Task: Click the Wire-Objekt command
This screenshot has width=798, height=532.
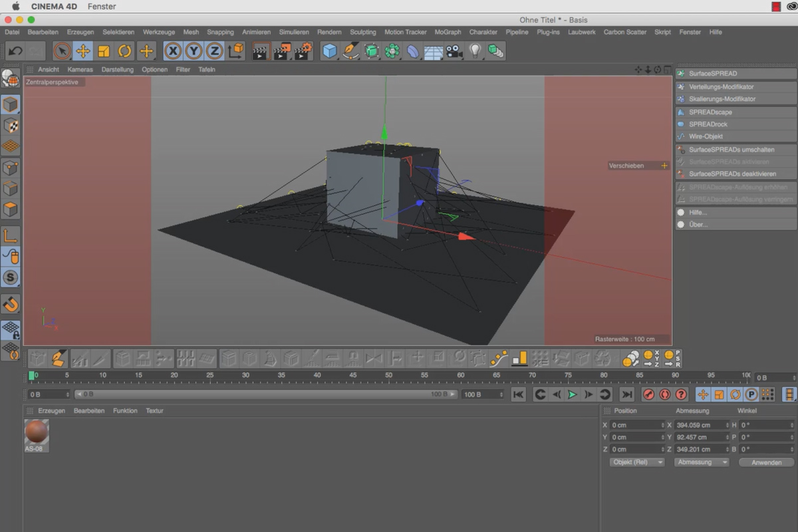Action: (x=736, y=136)
